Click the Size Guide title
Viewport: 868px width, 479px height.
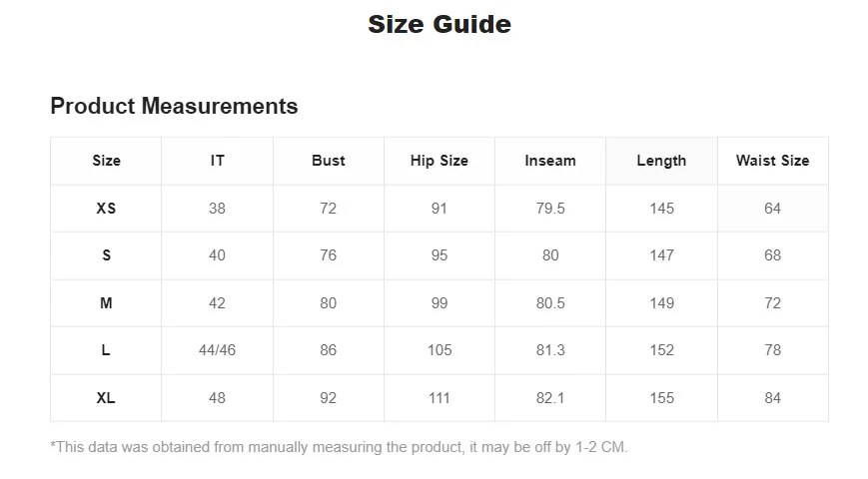(439, 25)
